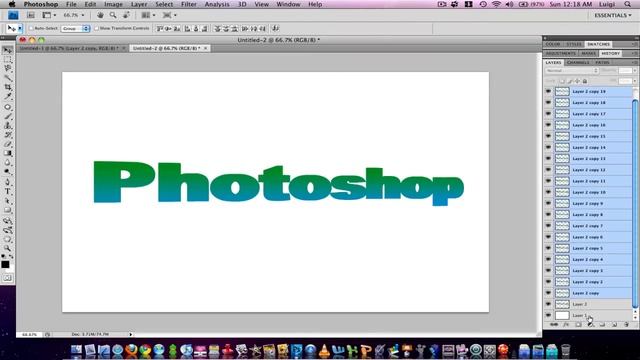This screenshot has width=640, height=360.
Task: Select the Clone Stamp tool
Action: coord(7,126)
